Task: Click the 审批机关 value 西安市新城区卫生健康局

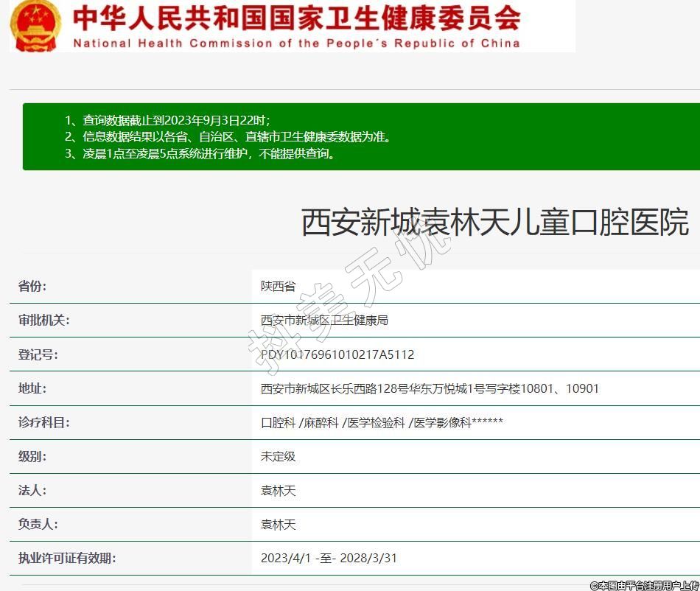Action: click(x=324, y=321)
